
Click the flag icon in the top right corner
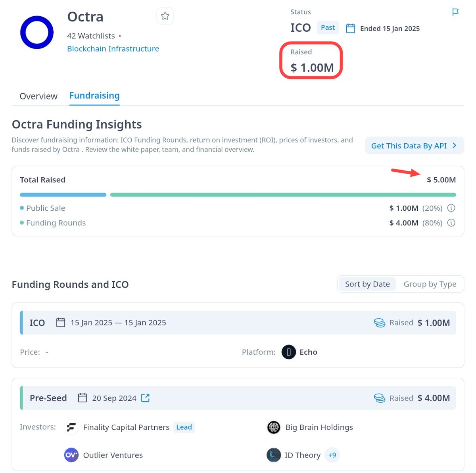(x=455, y=12)
